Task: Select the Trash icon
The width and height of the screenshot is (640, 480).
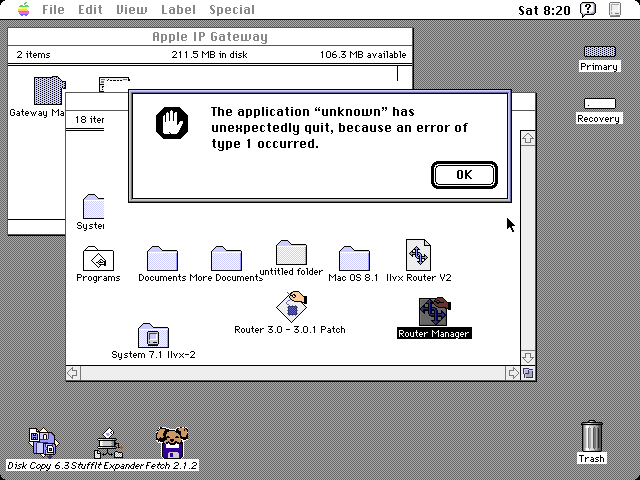Action: click(591, 436)
